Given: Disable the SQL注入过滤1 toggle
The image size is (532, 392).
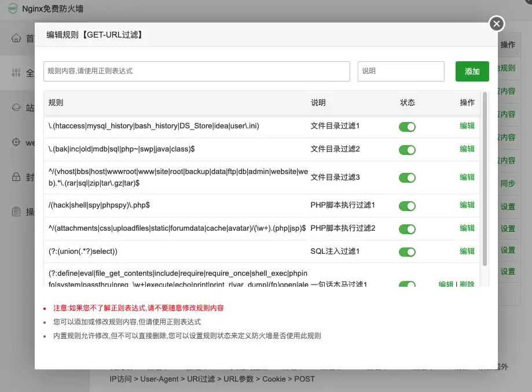Looking at the screenshot, I should coord(407,252).
